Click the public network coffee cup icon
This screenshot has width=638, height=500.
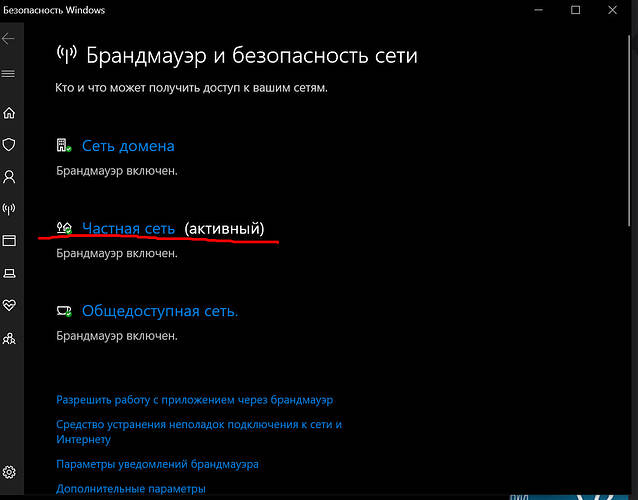click(64, 311)
